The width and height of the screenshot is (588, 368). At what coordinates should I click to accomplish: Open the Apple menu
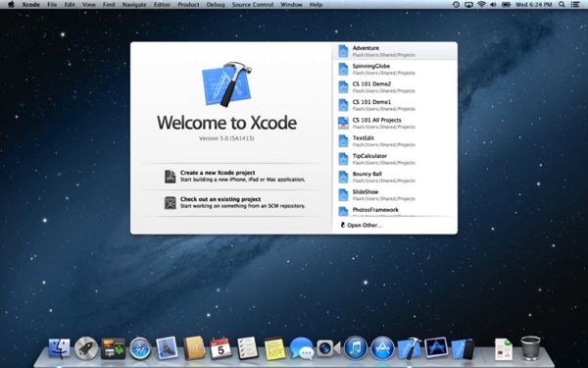[11, 5]
